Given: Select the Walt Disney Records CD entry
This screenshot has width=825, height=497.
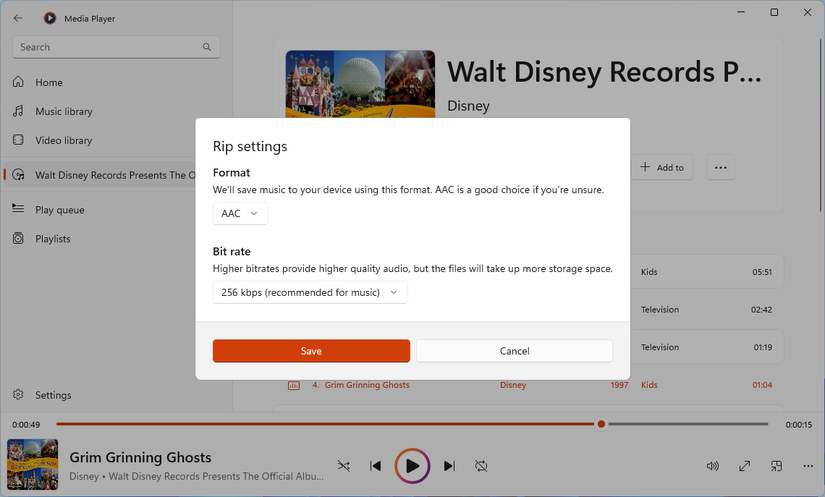Looking at the screenshot, I should [100, 175].
